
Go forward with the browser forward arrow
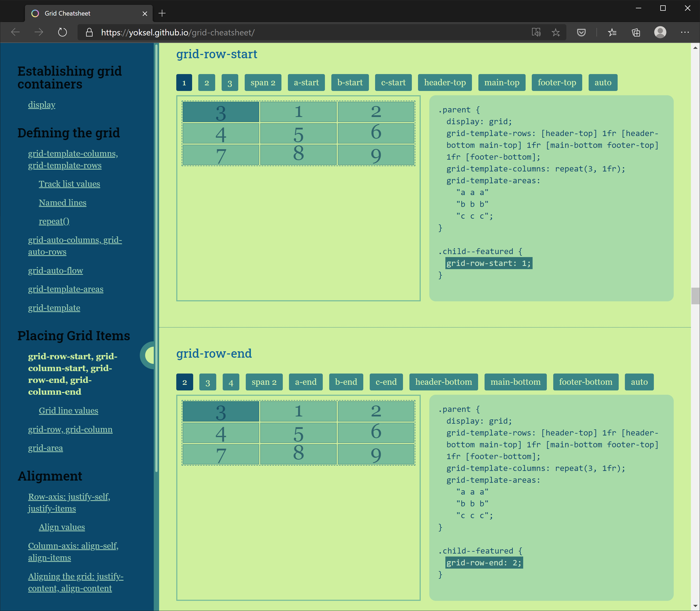point(39,32)
